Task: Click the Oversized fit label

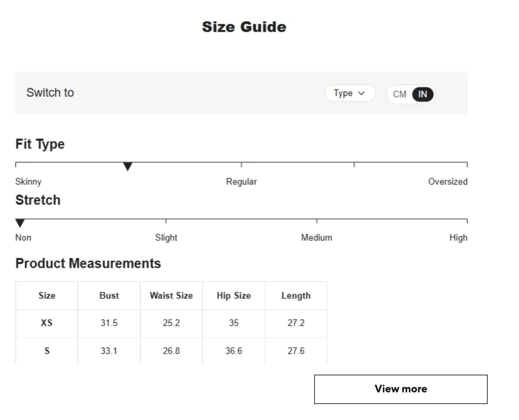Action: coord(447,182)
